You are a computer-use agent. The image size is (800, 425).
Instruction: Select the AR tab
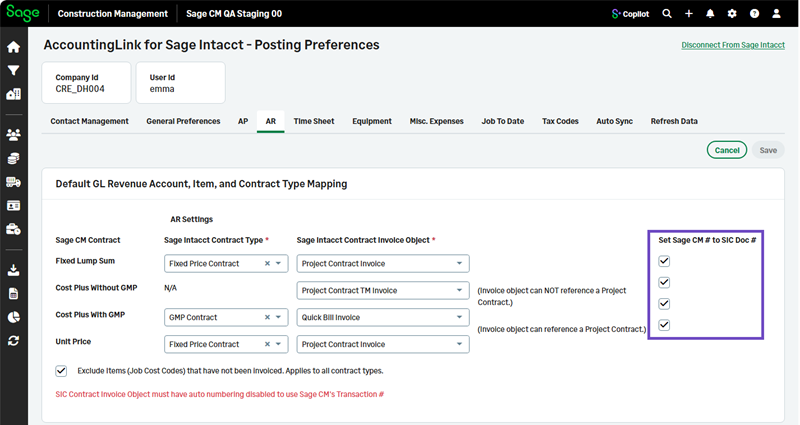point(270,121)
